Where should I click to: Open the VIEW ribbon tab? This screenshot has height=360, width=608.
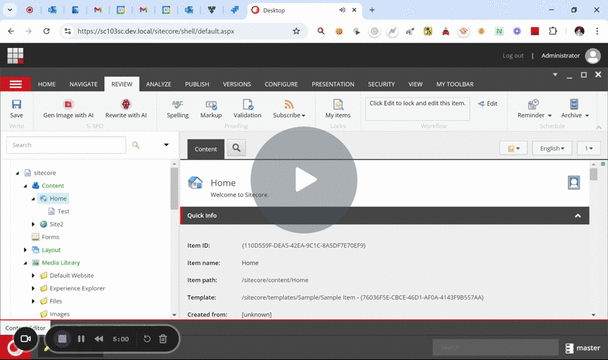pyautogui.click(x=415, y=84)
